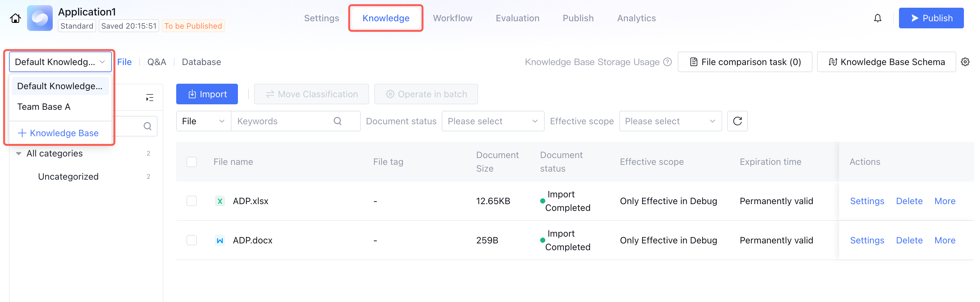
Task: Open the notifications bell
Action: coord(877,18)
